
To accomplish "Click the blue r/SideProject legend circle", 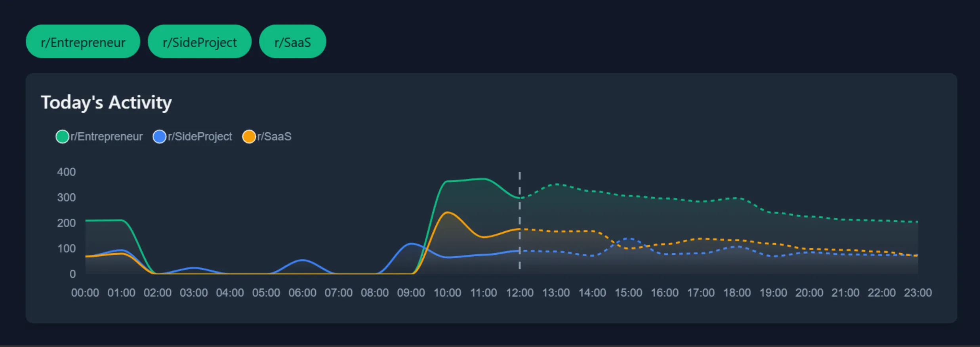I will (x=159, y=137).
